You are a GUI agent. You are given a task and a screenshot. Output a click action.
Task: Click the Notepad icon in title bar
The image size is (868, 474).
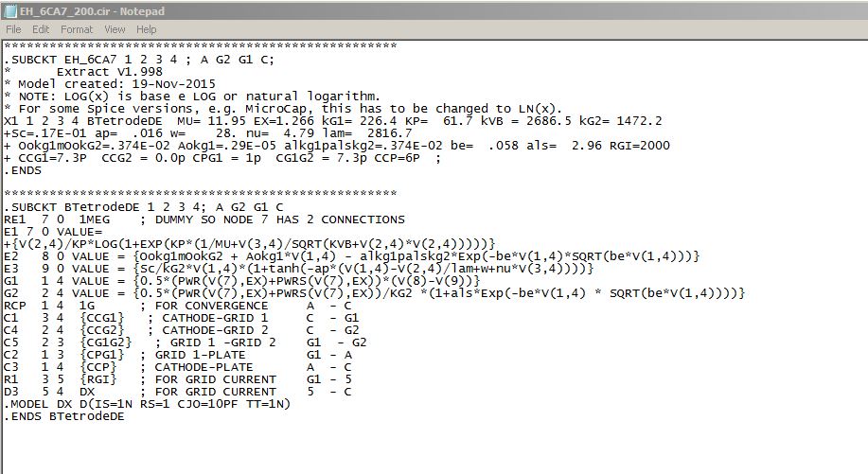click(9, 11)
